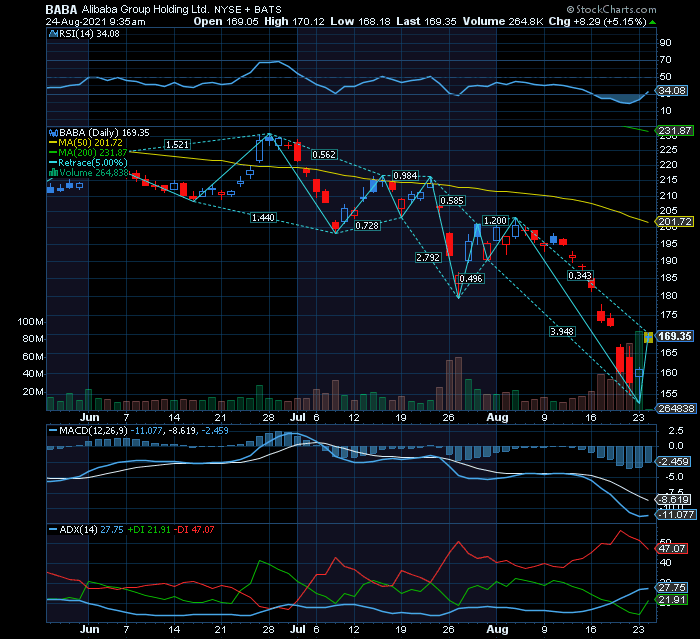
Task: Click the MA(200) 231.87 legend entry
Action: [88, 153]
